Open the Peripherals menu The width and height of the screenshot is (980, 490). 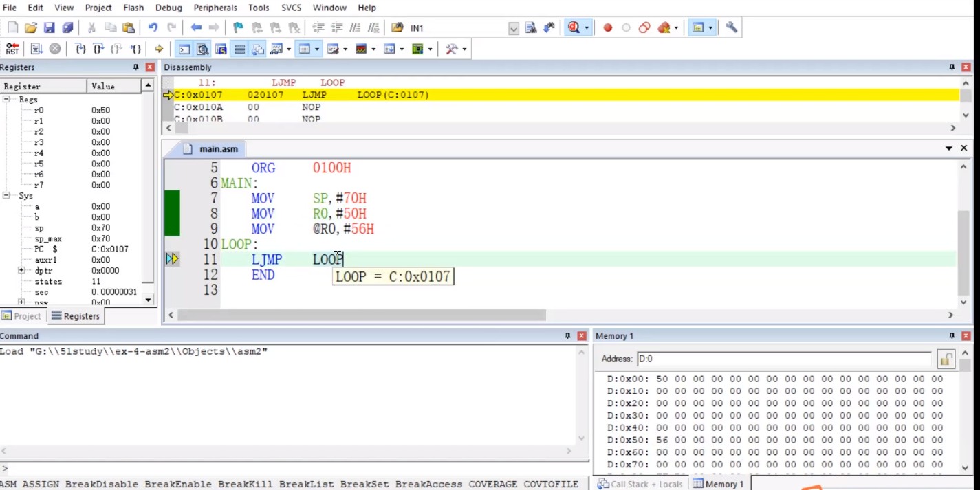tap(215, 8)
